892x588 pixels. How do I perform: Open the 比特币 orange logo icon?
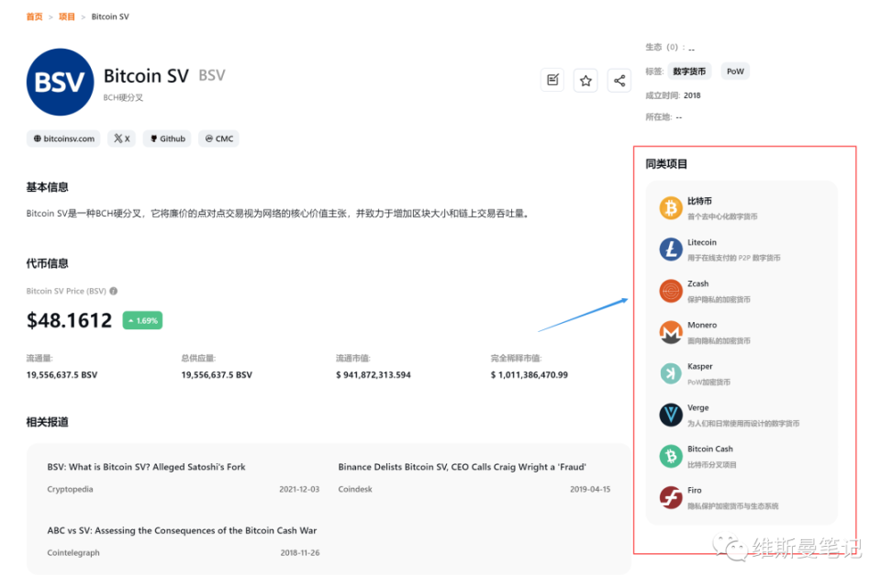671,208
